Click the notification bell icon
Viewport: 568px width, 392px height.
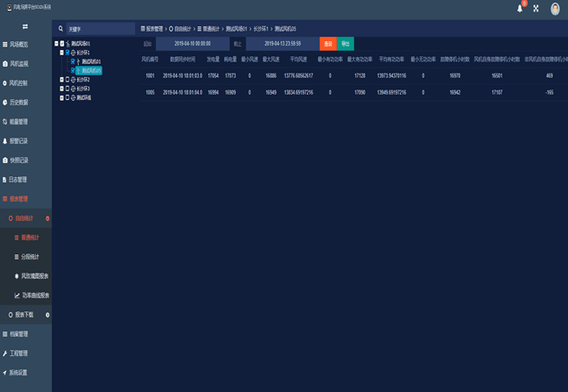[520, 9]
